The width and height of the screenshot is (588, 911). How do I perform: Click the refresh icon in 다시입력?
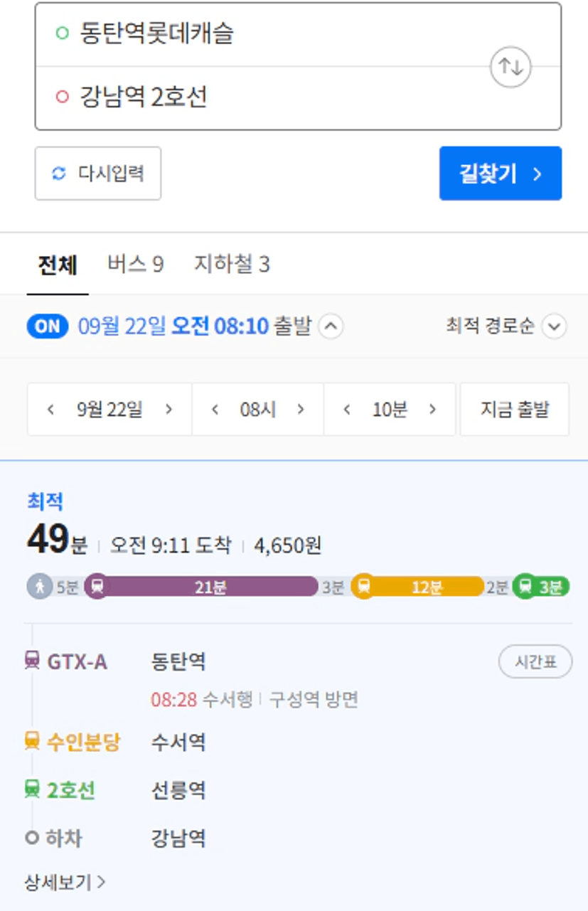59,174
